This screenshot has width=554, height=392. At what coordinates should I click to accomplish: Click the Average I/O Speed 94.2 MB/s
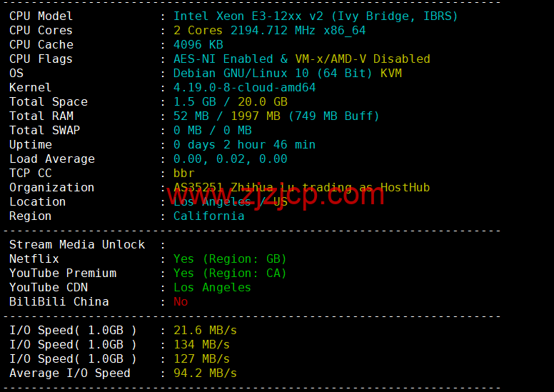[205, 373]
